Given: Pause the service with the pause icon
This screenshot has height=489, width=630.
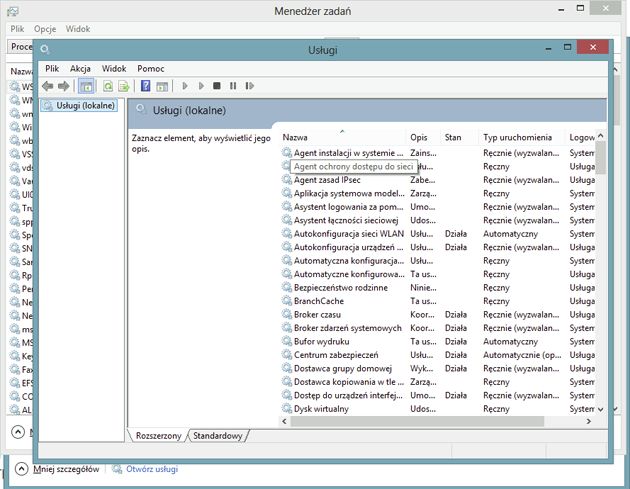Looking at the screenshot, I should pos(233,86).
